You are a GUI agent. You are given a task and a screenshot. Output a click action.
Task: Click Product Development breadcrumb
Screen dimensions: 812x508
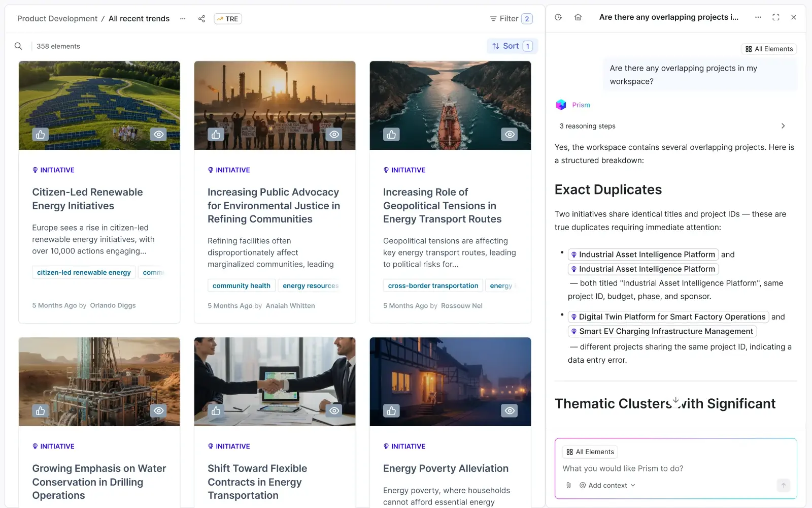57,19
